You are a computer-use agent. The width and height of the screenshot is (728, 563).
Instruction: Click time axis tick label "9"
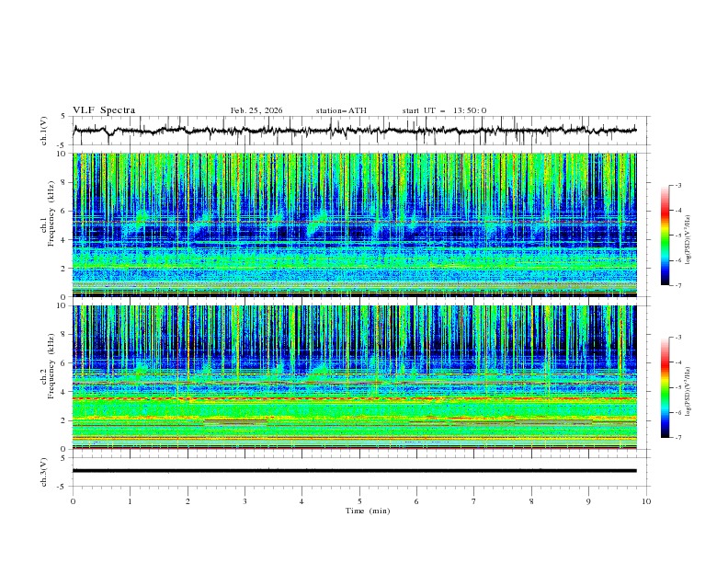point(588,501)
